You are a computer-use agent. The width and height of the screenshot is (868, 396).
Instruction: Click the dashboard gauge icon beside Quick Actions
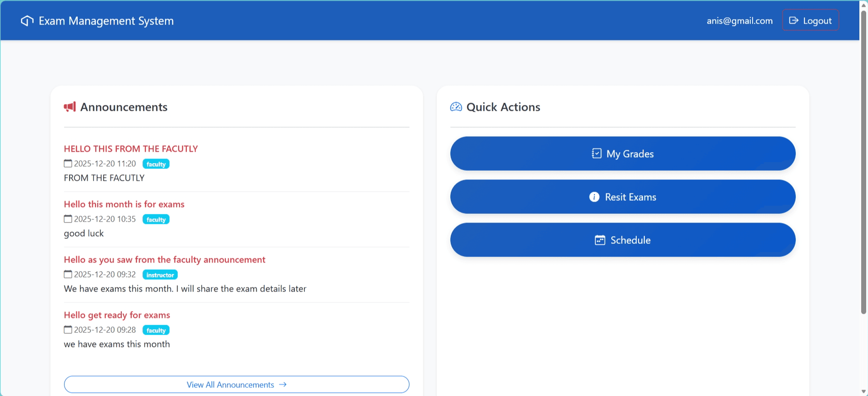pos(456,107)
